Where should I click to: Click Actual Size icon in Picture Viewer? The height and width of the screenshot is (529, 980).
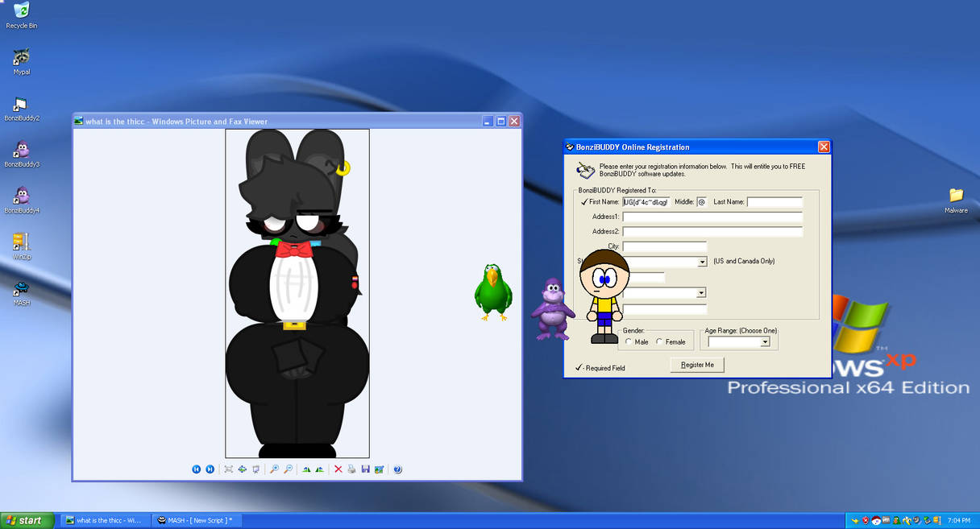coord(242,469)
